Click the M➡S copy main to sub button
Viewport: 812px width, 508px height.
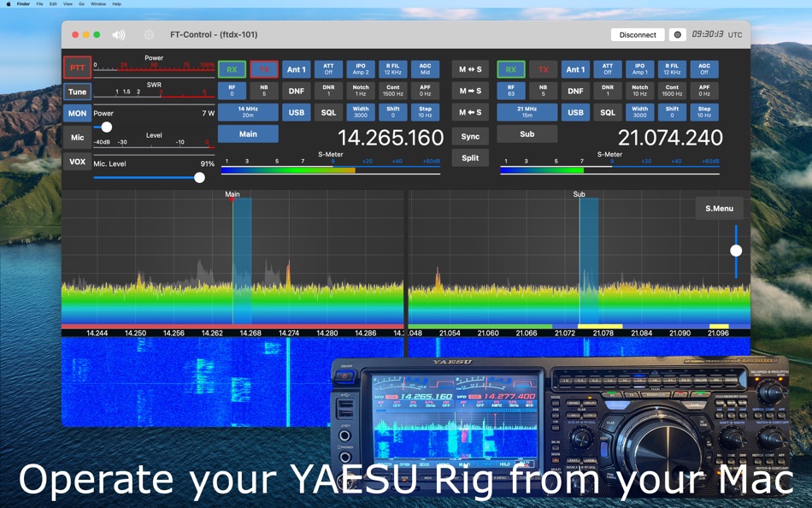tap(470, 91)
